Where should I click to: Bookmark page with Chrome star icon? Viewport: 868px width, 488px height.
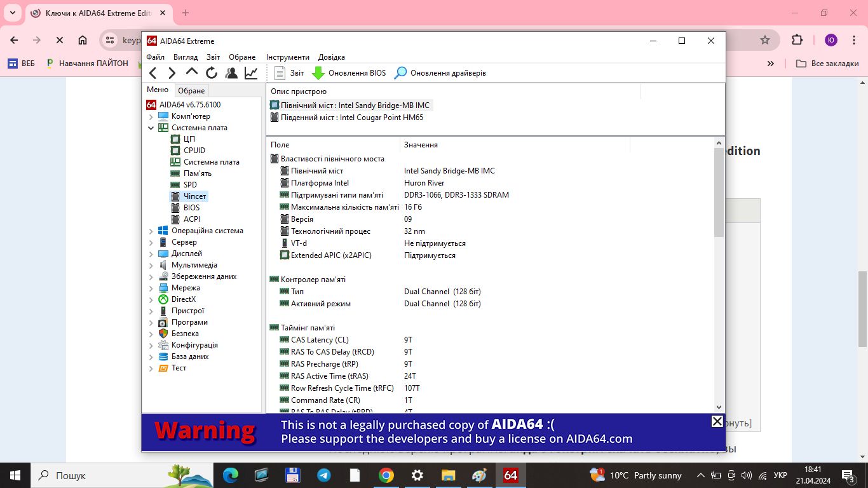click(765, 40)
